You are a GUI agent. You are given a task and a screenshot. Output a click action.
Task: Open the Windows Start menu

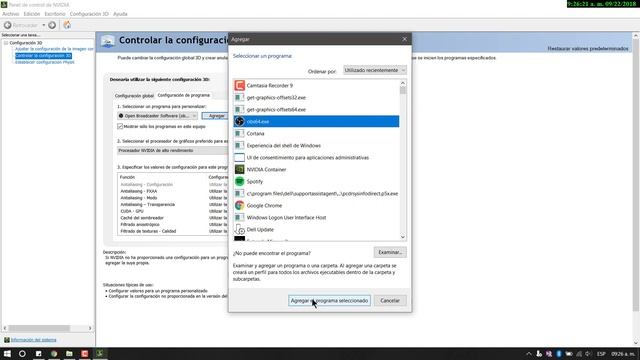[x=7, y=353]
